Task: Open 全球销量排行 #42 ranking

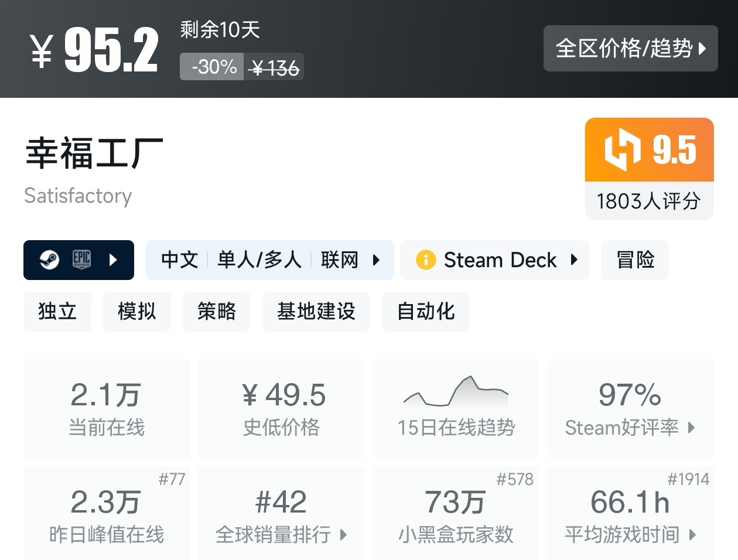Action: (x=281, y=513)
